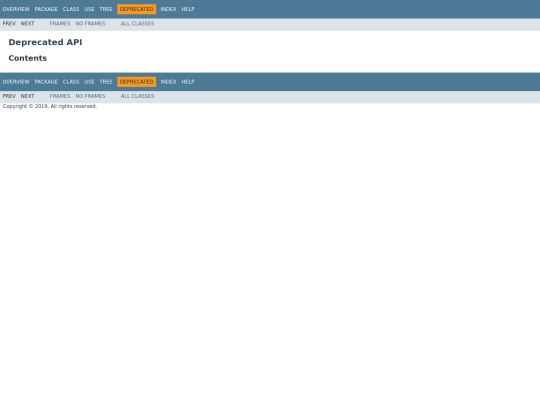Select Package in the bottom navigation bar
This screenshot has height=405, width=540.
pos(46,82)
